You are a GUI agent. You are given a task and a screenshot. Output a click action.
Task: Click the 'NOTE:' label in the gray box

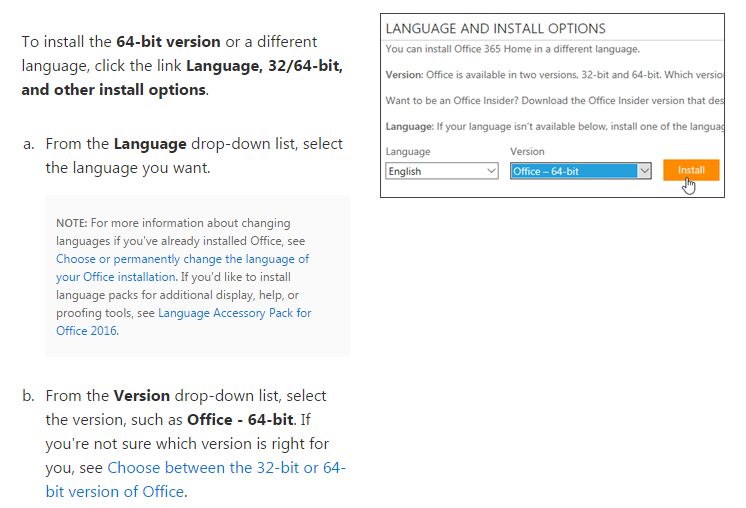pos(71,223)
